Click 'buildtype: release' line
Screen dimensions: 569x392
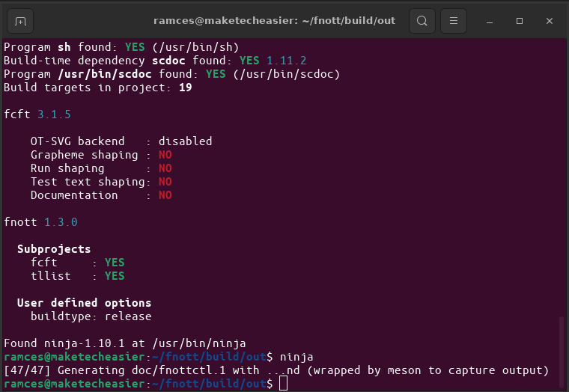point(91,316)
